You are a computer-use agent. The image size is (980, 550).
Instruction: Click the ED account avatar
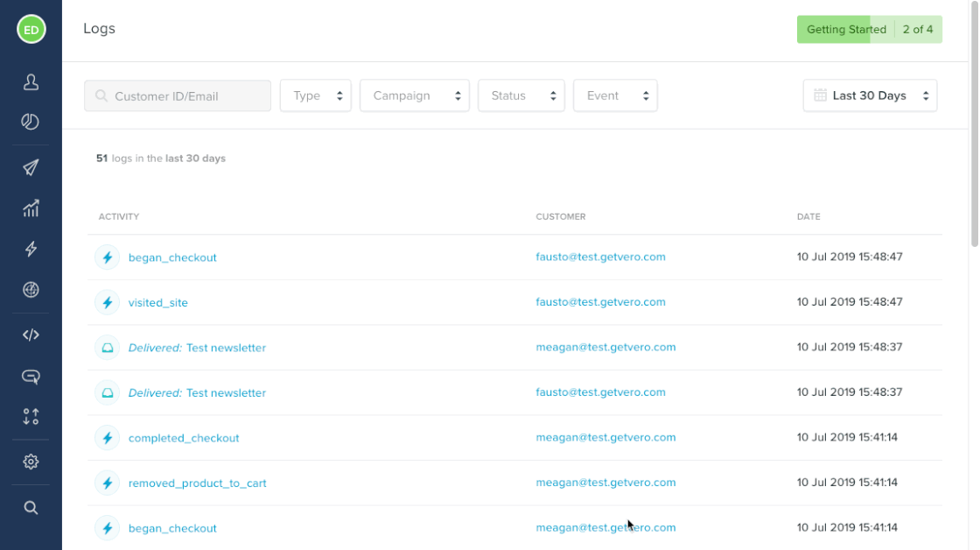tap(31, 29)
